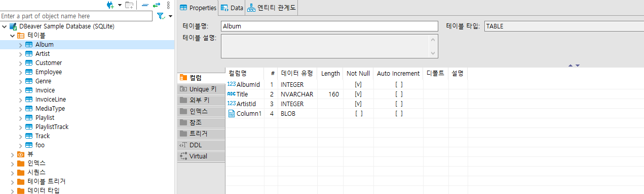The width and height of the screenshot is (644, 194).
Task: Sort by 컬럼명 column header
Action: point(245,73)
